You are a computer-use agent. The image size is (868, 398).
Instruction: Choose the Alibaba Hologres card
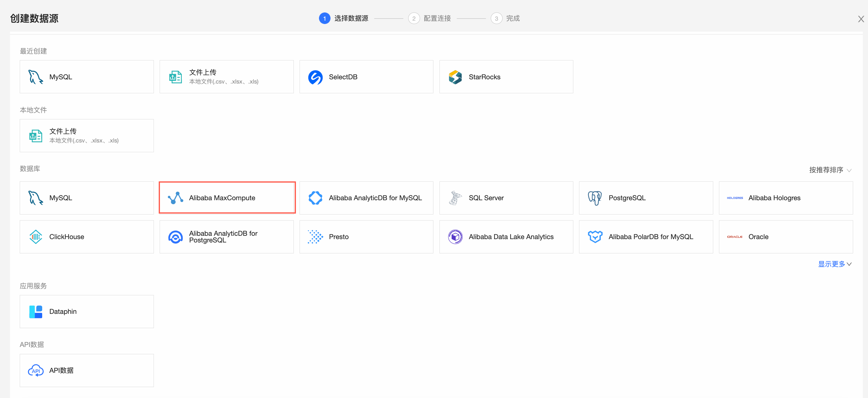785,198
